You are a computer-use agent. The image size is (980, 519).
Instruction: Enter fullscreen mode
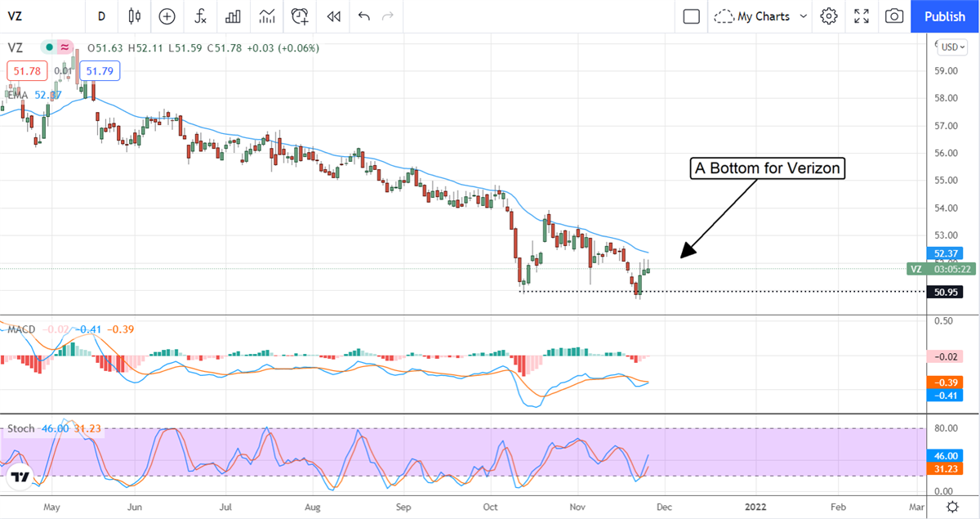(862, 16)
